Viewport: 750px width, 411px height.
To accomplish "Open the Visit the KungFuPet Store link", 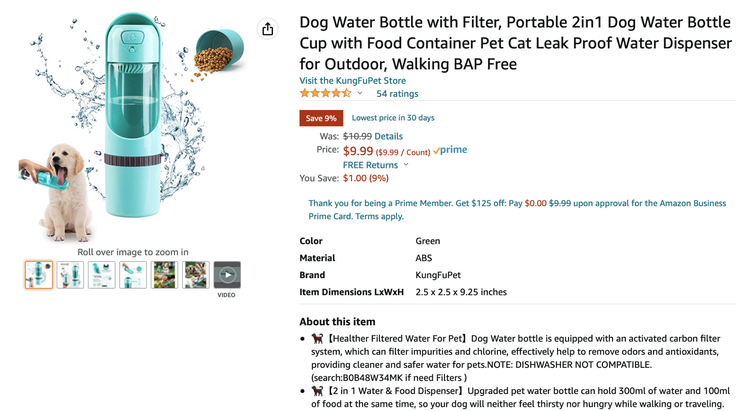I will coord(352,80).
